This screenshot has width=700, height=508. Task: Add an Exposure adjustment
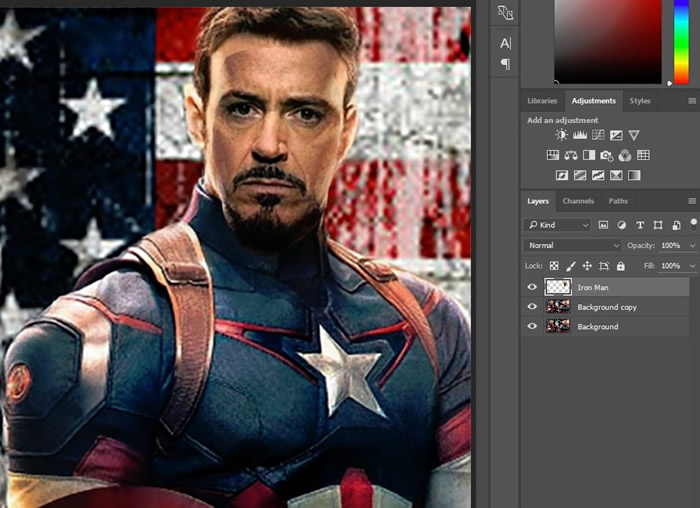coord(616,135)
